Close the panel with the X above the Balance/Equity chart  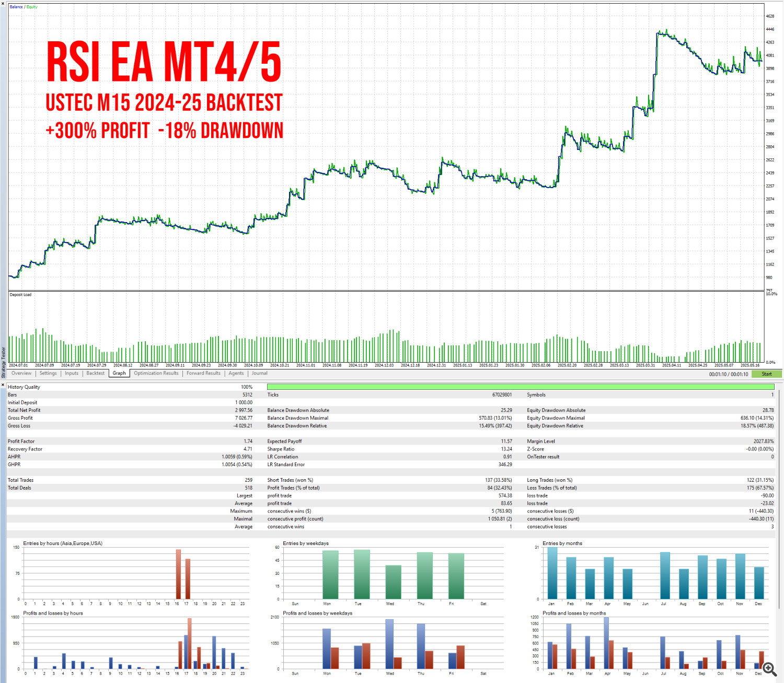3,4
